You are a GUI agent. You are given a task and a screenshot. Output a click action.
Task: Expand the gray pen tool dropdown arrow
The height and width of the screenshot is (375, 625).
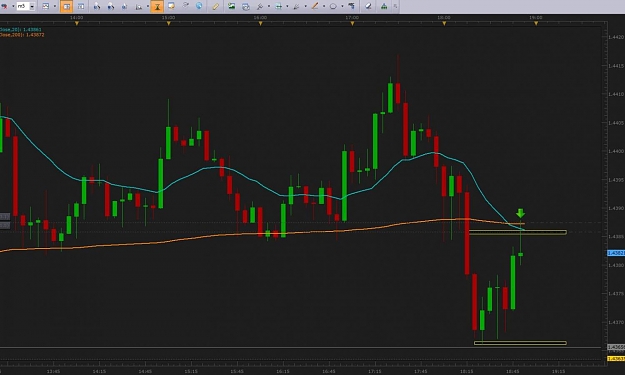(x=305, y=6)
